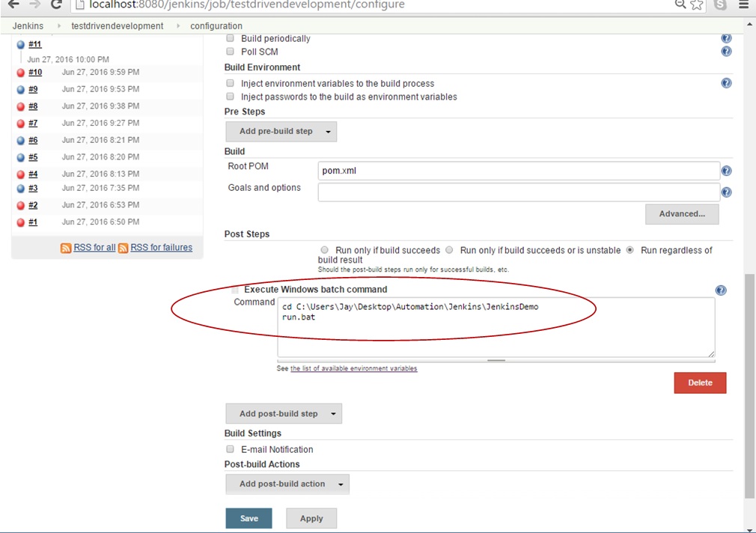Image resolution: width=756 pixels, height=533 pixels.
Task: Reload page using browser refresh icon
Action: (x=56, y=4)
